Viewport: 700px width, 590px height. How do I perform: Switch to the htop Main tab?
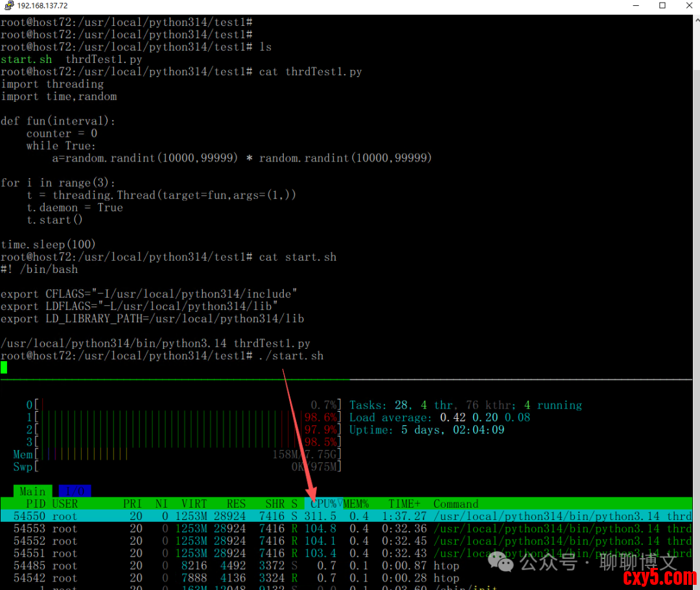[32, 491]
